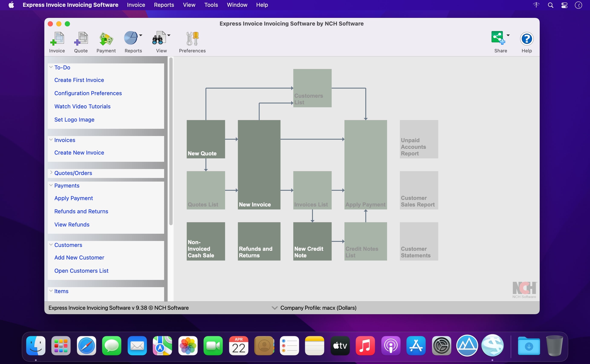590x364 pixels.
Task: Open the Reports toolbar dropdown arrow
Action: point(141,35)
